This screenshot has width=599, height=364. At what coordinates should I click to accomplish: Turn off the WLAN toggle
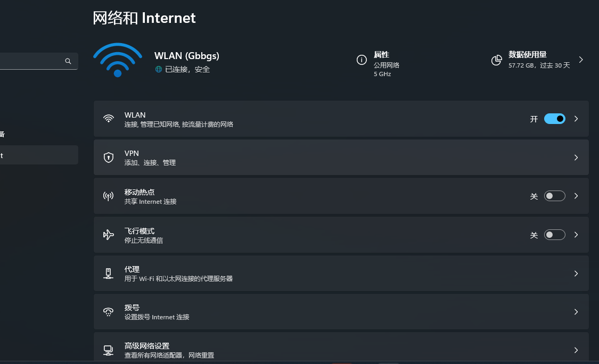click(554, 119)
